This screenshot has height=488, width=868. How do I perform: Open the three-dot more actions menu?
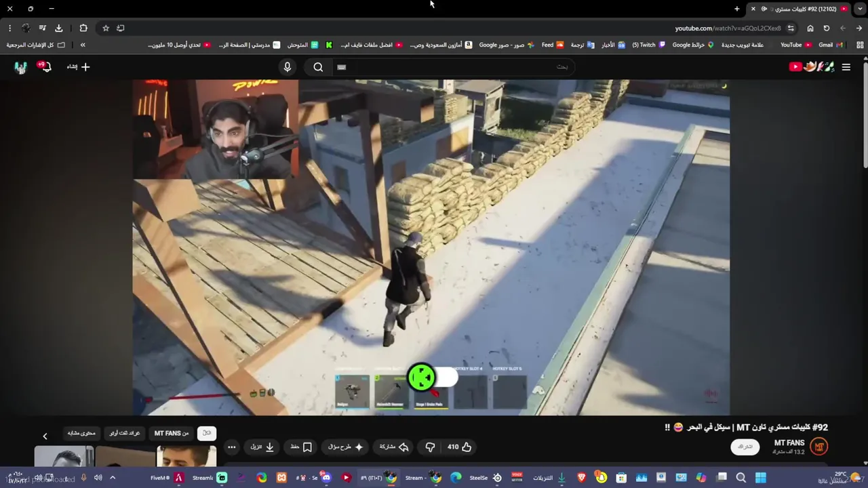[x=231, y=447]
